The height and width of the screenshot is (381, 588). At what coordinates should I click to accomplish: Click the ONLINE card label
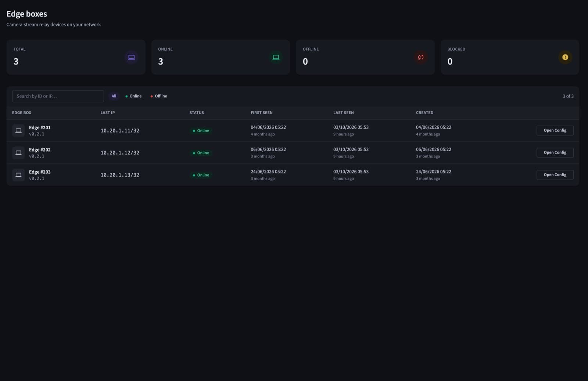(x=165, y=49)
